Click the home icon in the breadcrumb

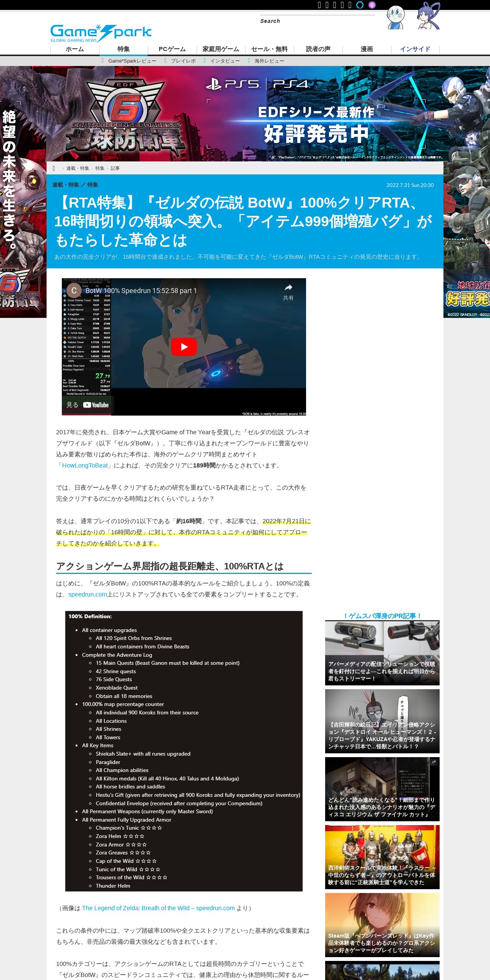coord(54,168)
